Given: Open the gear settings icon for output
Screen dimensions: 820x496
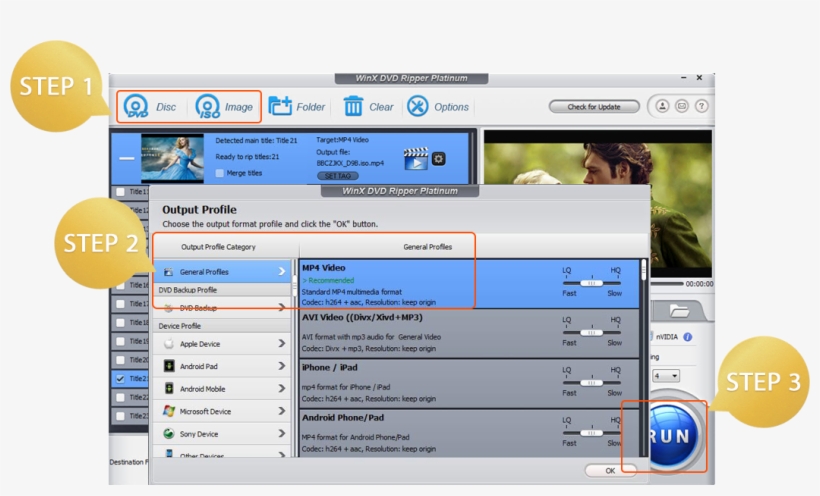Looking at the screenshot, I should 439,159.
